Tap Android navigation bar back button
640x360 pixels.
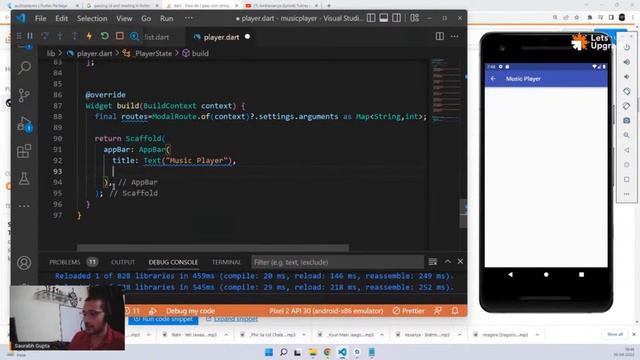(510, 275)
